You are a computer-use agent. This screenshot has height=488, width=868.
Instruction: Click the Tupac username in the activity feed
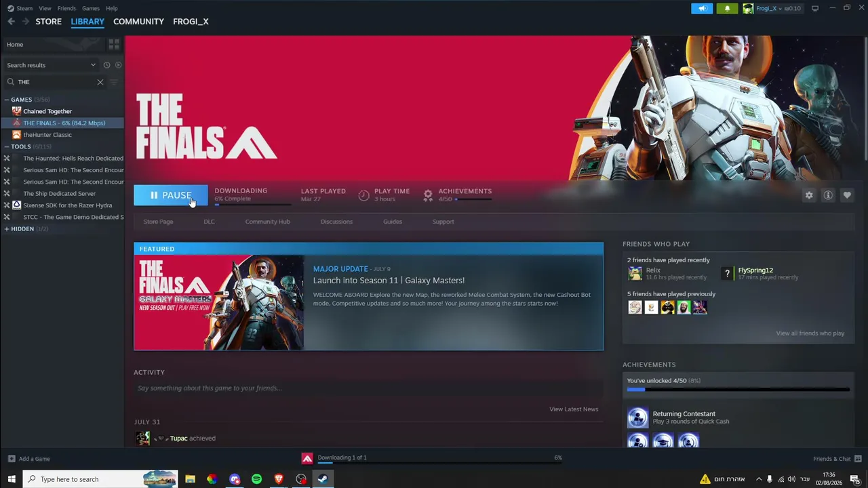(178, 439)
